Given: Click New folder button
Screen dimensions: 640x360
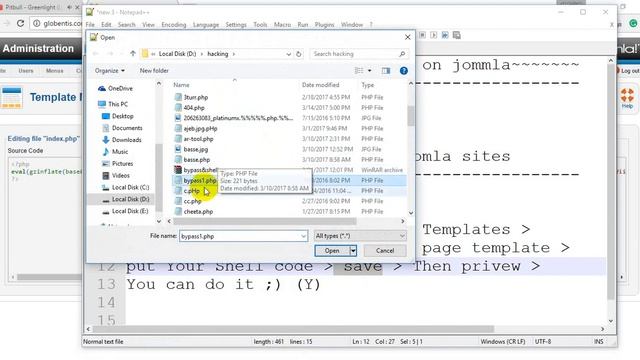Looking at the screenshot, I should (x=154, y=71).
